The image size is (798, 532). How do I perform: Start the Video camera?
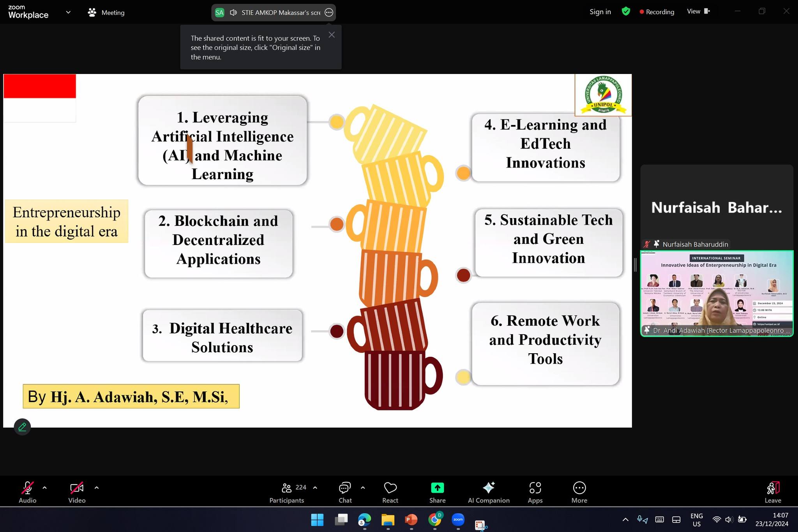pos(77,492)
